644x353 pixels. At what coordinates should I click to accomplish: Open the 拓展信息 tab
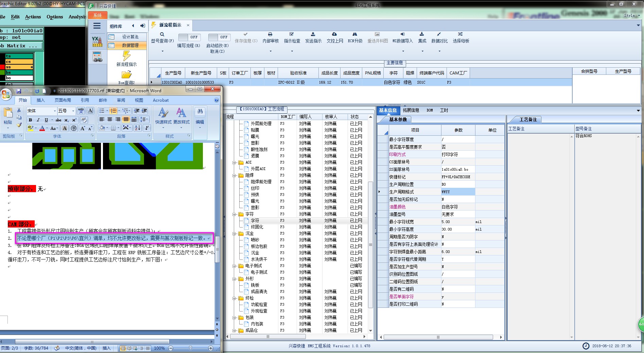click(x=411, y=110)
